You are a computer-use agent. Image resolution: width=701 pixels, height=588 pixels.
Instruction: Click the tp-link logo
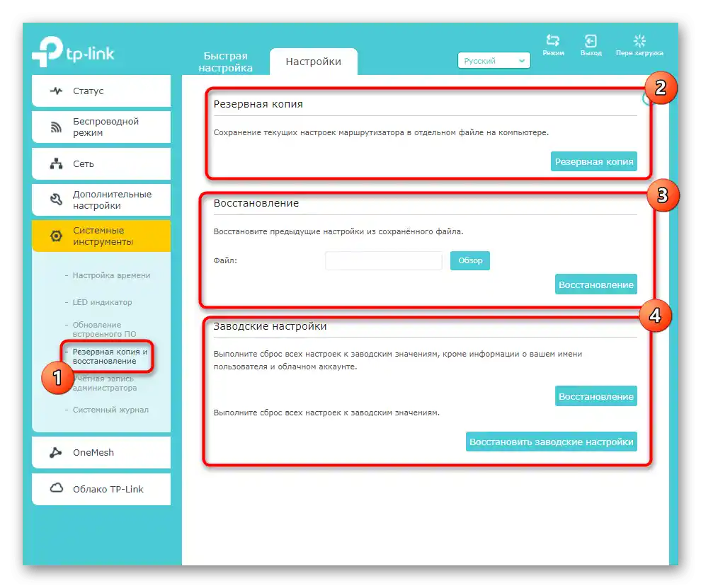74,52
